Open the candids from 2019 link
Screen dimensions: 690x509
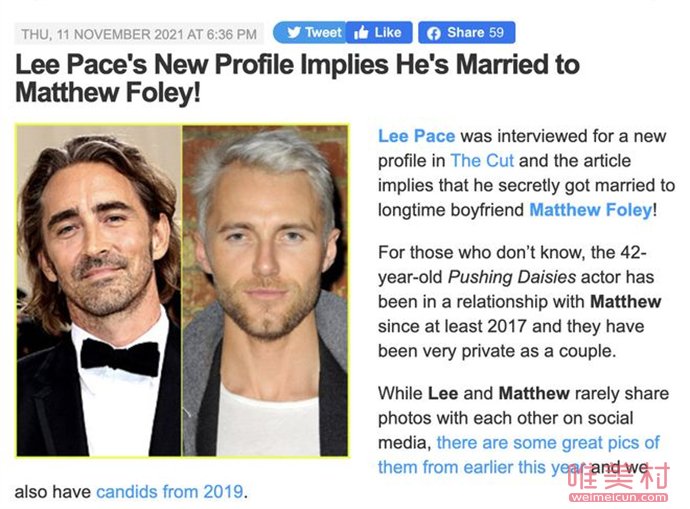(x=169, y=491)
